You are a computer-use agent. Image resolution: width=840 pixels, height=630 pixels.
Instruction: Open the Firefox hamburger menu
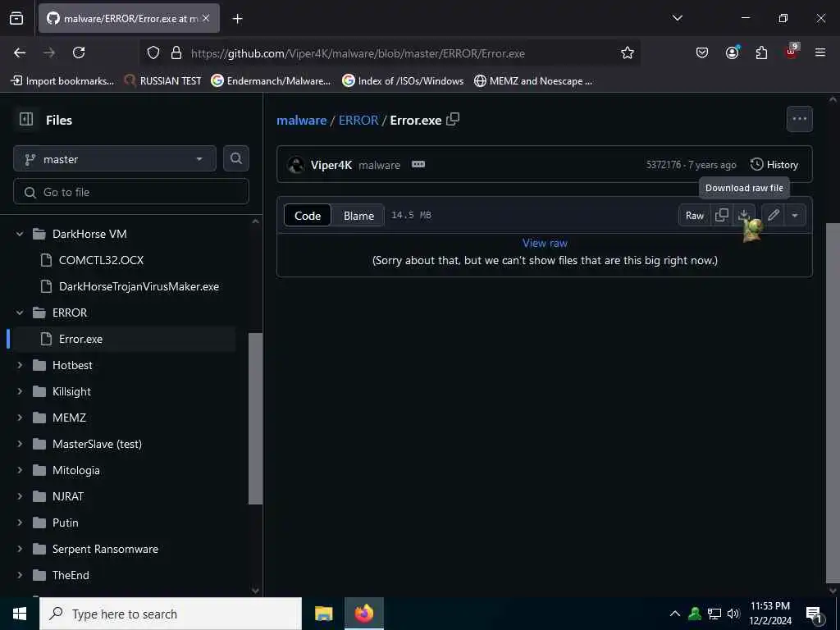[x=820, y=52]
